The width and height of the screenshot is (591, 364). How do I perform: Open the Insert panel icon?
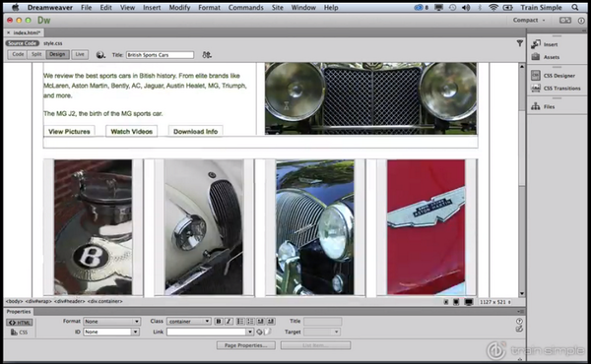(x=536, y=44)
